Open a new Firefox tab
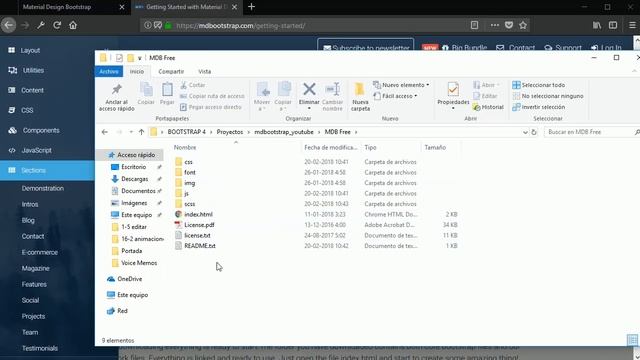This screenshot has height=360, width=640. [251, 7]
